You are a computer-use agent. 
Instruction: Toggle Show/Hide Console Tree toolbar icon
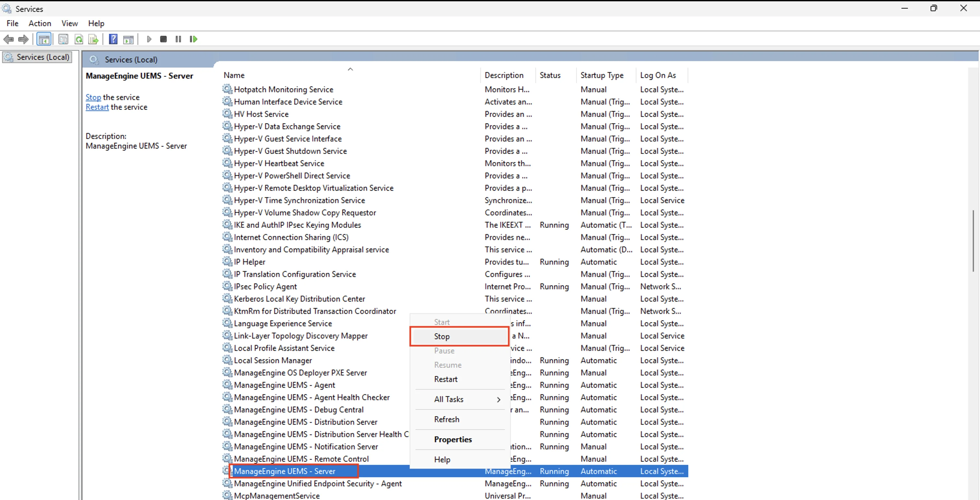pos(44,39)
